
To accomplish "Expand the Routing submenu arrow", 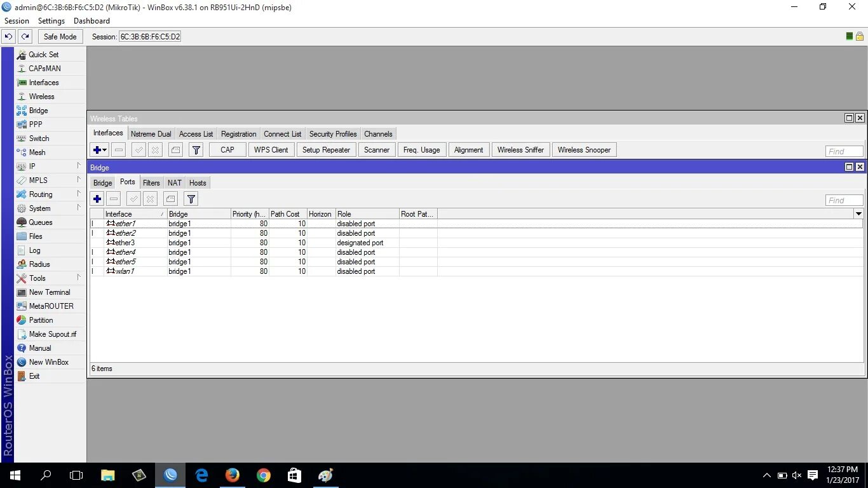I will [x=79, y=194].
